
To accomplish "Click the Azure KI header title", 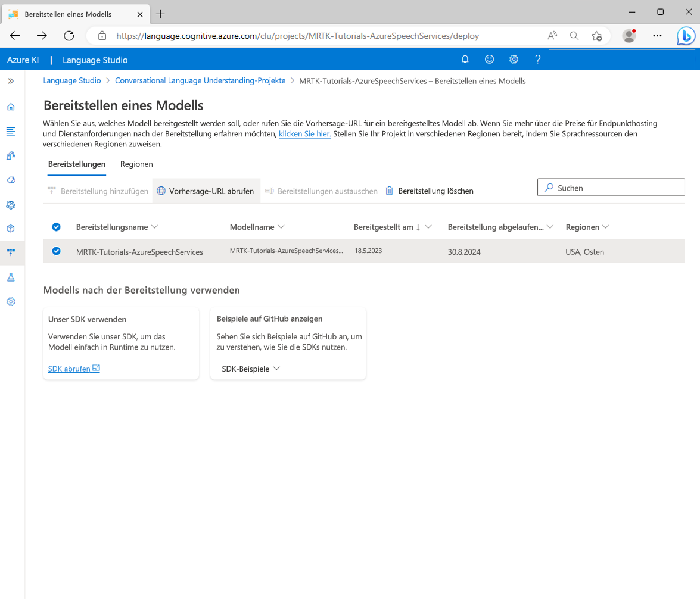I will (23, 60).
